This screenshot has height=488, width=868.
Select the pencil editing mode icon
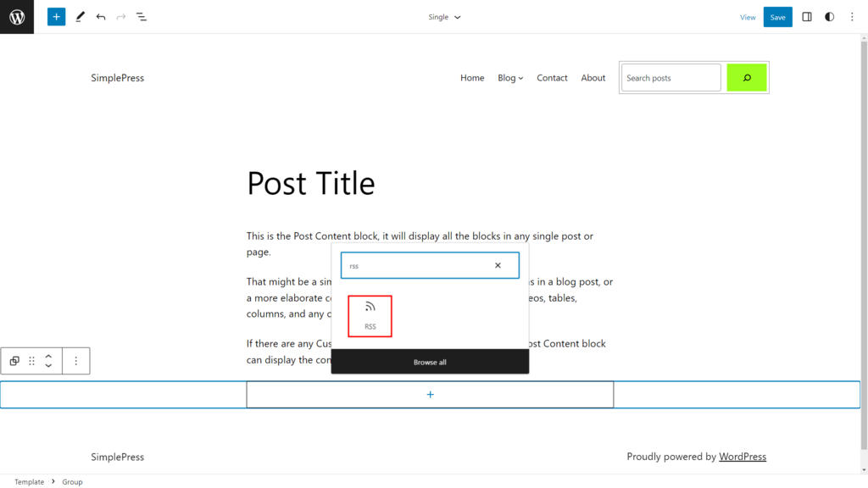(x=80, y=16)
